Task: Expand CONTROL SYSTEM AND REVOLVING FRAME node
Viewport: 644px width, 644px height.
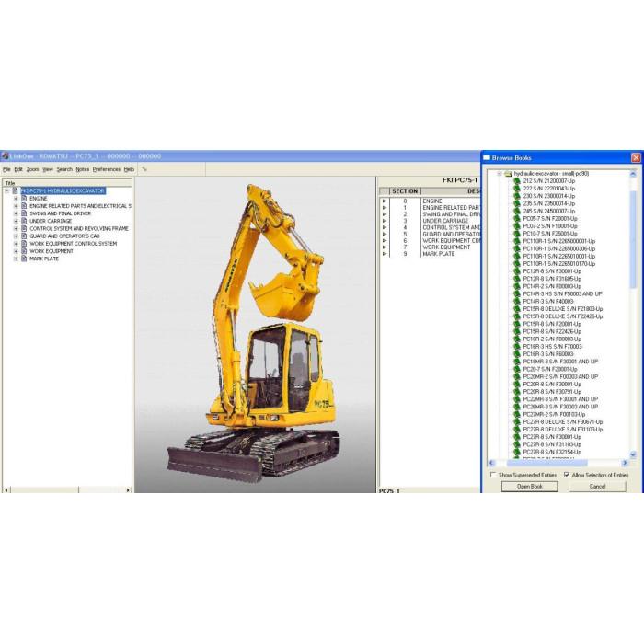Action: (16, 229)
